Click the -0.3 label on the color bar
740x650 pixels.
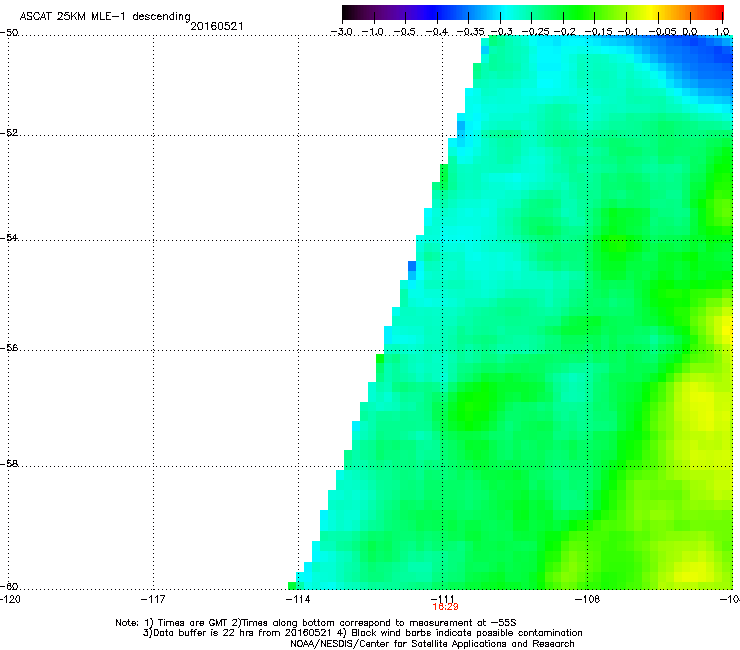pos(501,32)
